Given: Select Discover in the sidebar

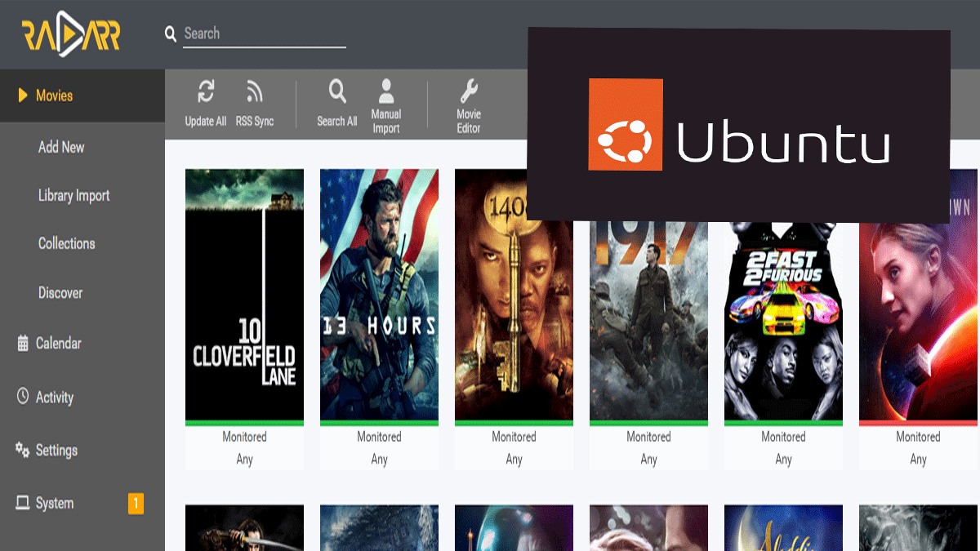Looking at the screenshot, I should tap(60, 293).
